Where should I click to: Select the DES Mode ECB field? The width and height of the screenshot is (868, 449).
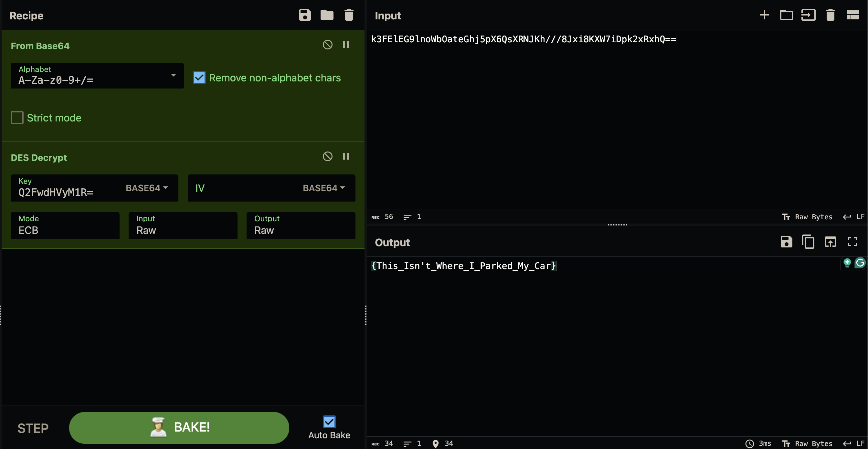coord(65,225)
